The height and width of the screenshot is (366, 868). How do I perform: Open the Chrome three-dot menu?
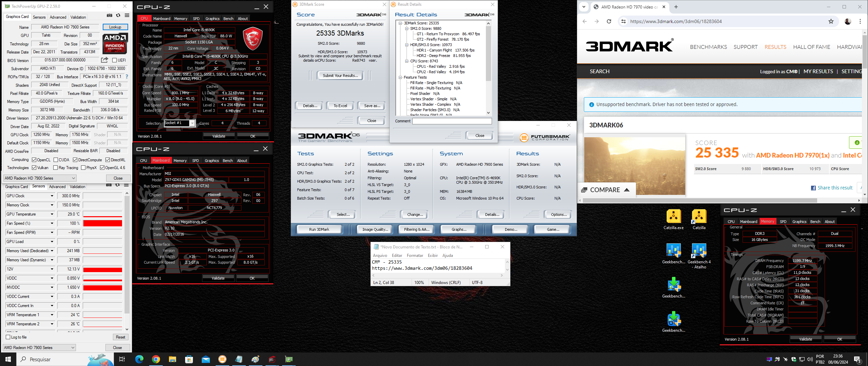tap(860, 21)
